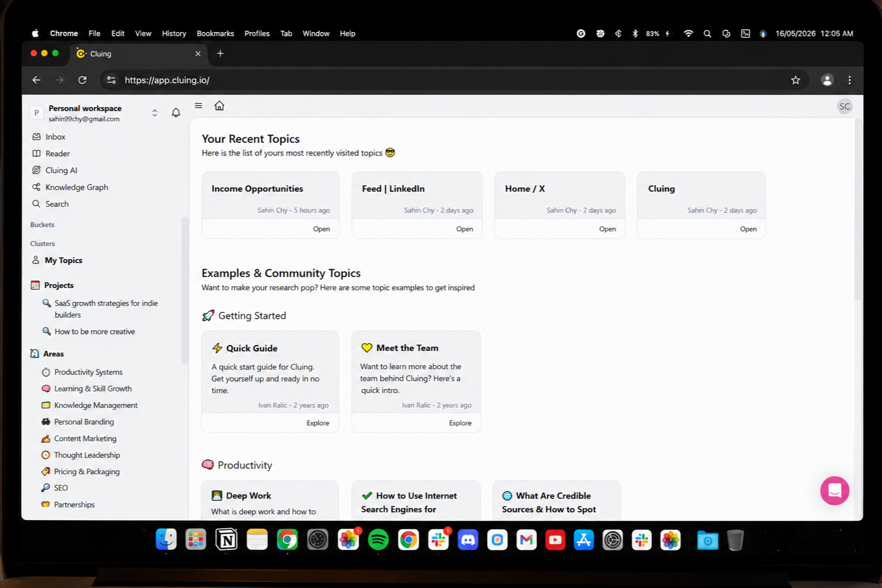Viewport: 882px width, 588px height.
Task: Click the Buckets section label
Action: pyautogui.click(x=42, y=224)
